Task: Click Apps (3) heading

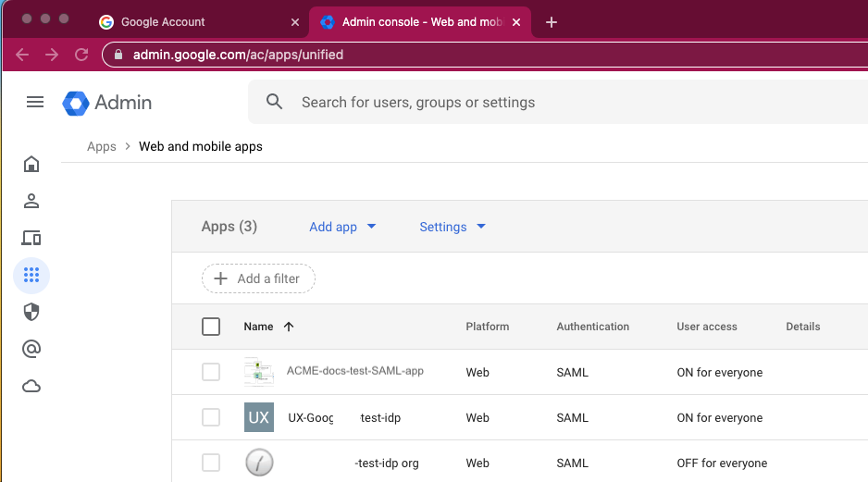Action: (229, 227)
